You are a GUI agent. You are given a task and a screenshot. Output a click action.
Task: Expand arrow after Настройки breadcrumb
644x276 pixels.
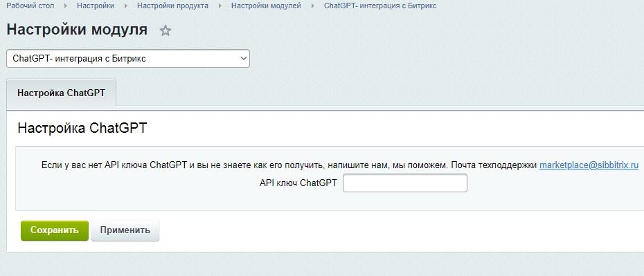click(125, 6)
